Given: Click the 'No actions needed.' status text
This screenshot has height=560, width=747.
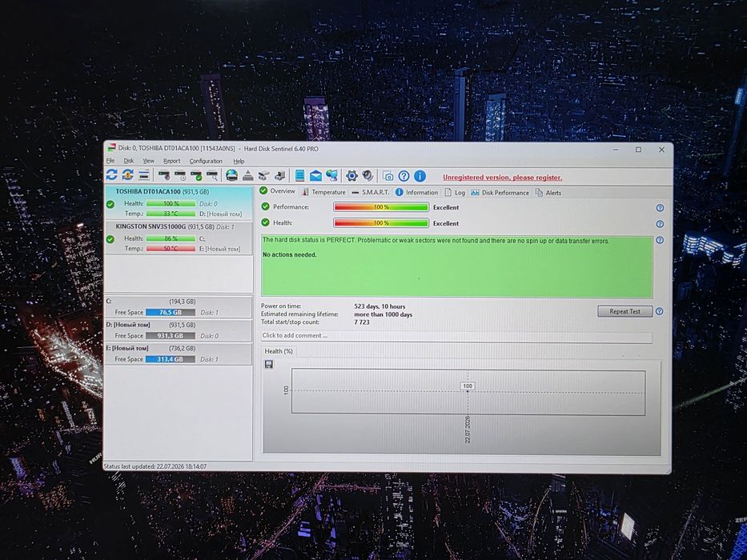Looking at the screenshot, I should coord(290,254).
